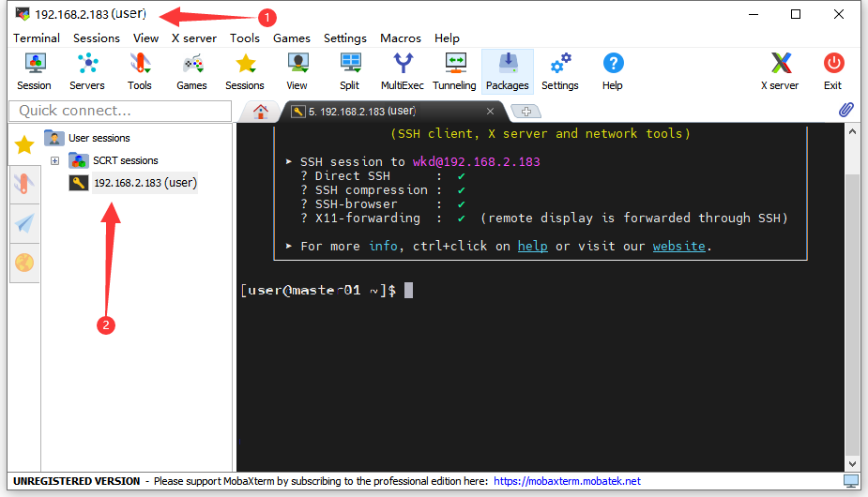Open the mobaxterm.mobatek.net link

click(567, 481)
